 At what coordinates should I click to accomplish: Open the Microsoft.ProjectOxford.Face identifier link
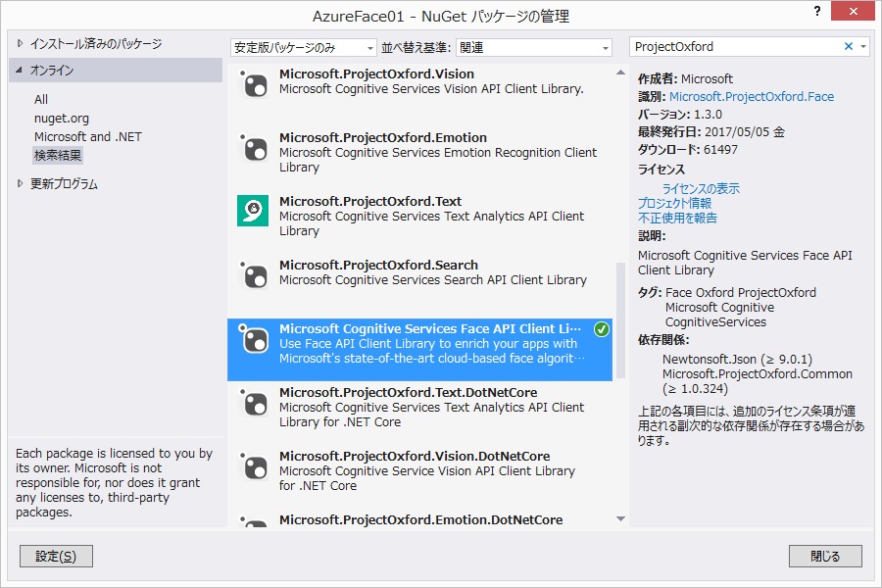[x=752, y=97]
